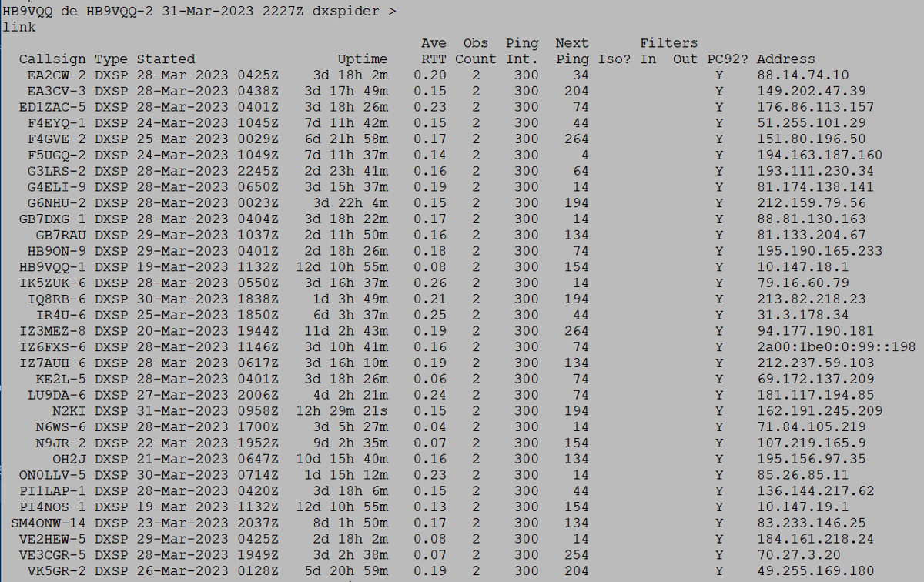Viewport: 924px width, 582px height.
Task: Select the EA2CW-2 callsign
Action: 57,75
